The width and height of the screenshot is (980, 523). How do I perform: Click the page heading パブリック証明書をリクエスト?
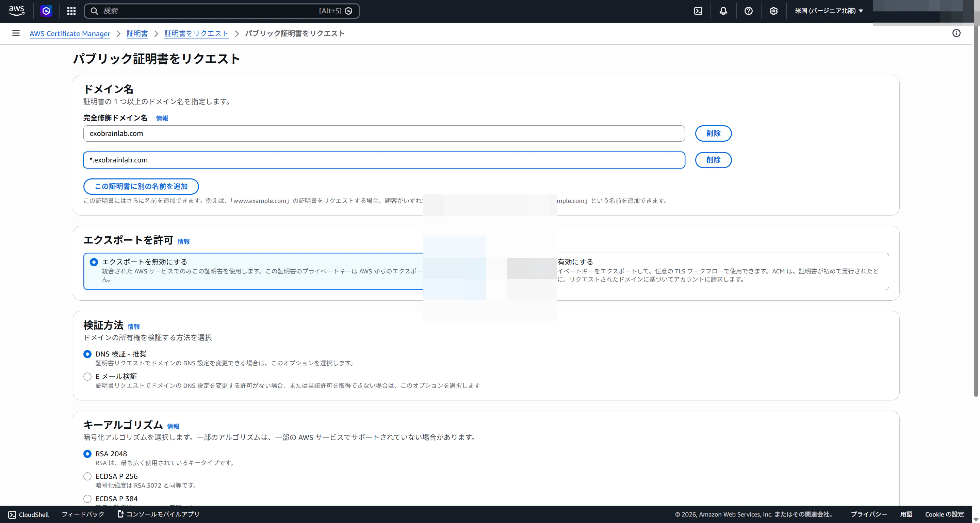click(x=157, y=59)
